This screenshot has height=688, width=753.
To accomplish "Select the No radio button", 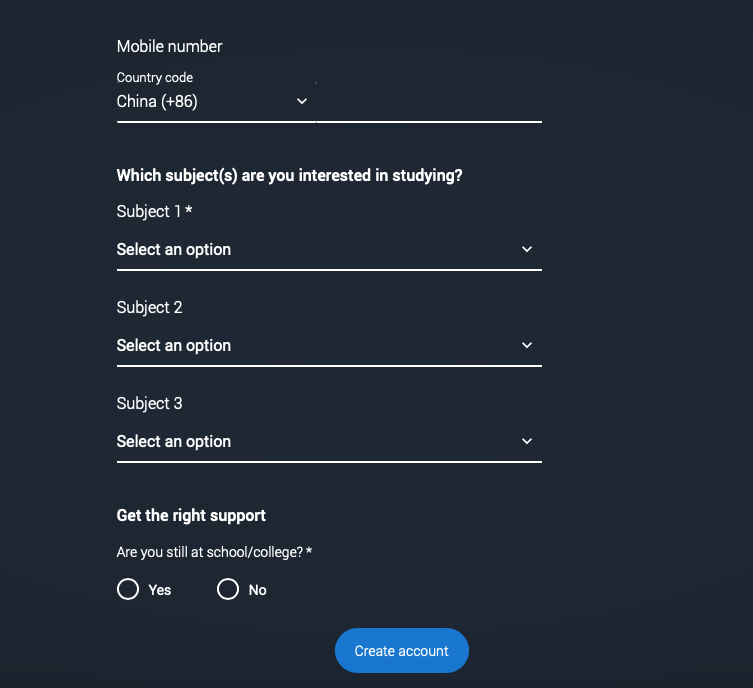I will (228, 589).
